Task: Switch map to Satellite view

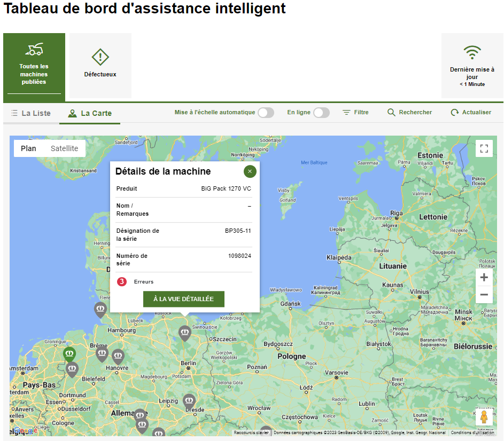Action: (x=64, y=148)
